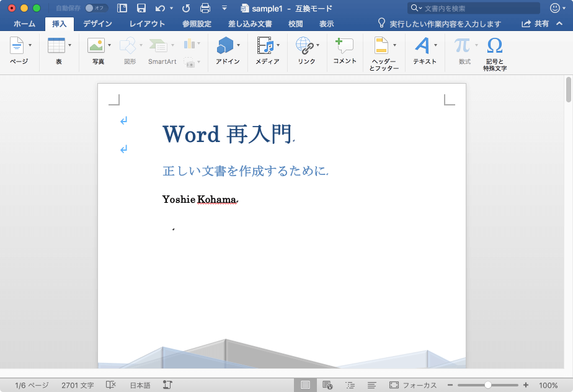Screen dimensions: 573x392
Task: Open the リンク link icon
Action: click(x=304, y=46)
